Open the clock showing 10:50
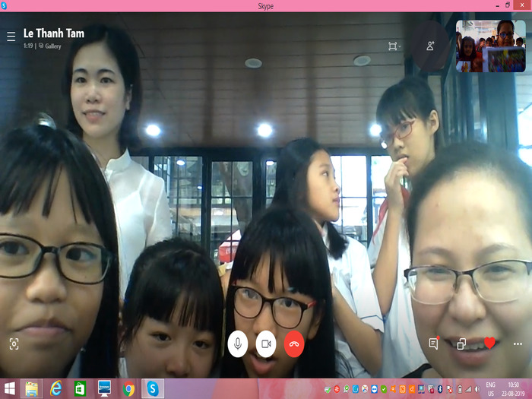Screen dimensions: 532x399 tap(513, 389)
